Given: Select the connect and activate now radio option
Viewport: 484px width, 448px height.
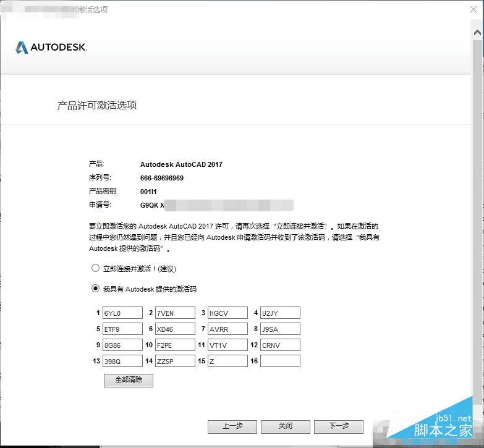Looking at the screenshot, I should (x=95, y=268).
